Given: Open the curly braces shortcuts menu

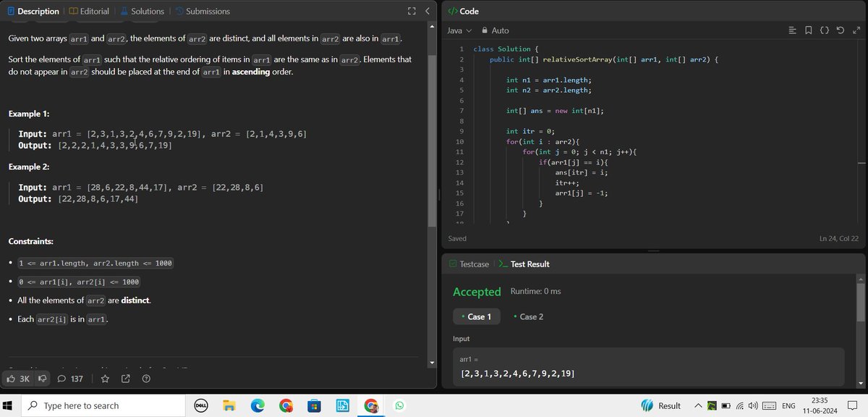Looking at the screenshot, I should click(x=825, y=30).
